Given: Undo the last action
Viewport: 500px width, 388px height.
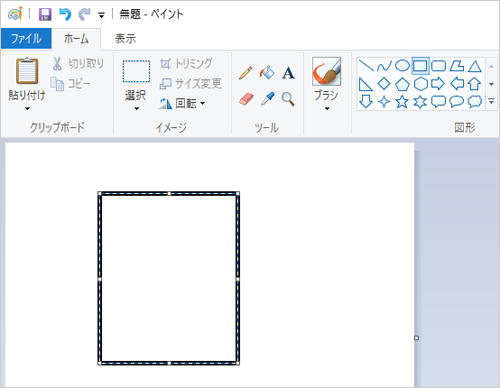Looking at the screenshot, I should point(65,14).
